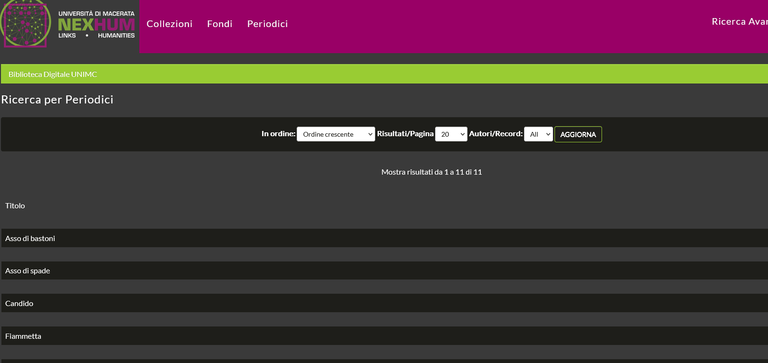Open the Fondi menu item
Image resolution: width=768 pixels, height=363 pixels.
point(219,24)
